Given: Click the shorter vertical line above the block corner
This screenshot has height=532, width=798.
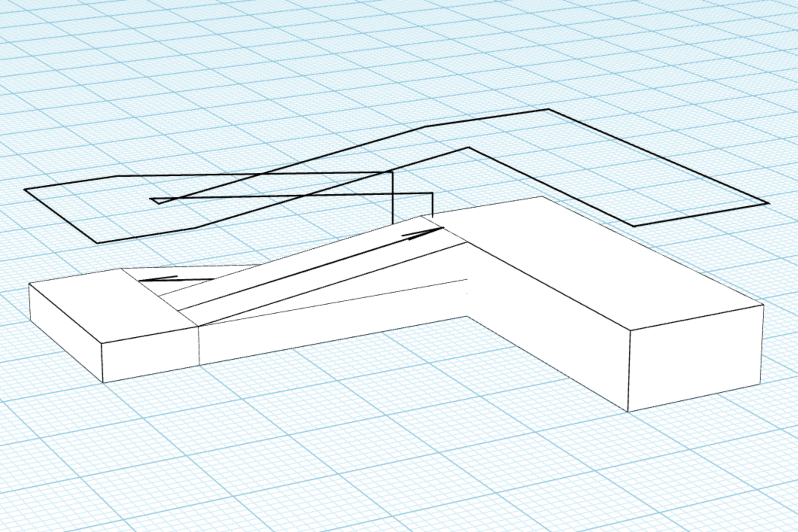Looking at the screenshot, I should [x=433, y=205].
